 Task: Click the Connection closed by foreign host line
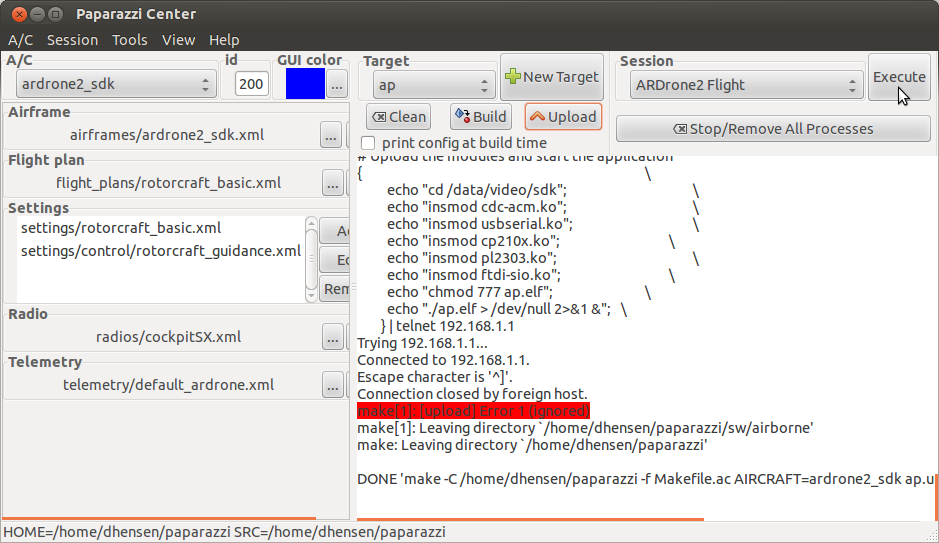pos(472,394)
